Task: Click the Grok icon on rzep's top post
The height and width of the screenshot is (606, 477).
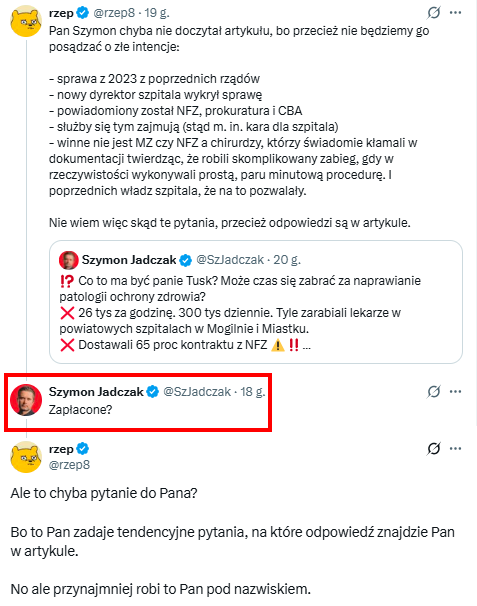Action: [x=434, y=13]
